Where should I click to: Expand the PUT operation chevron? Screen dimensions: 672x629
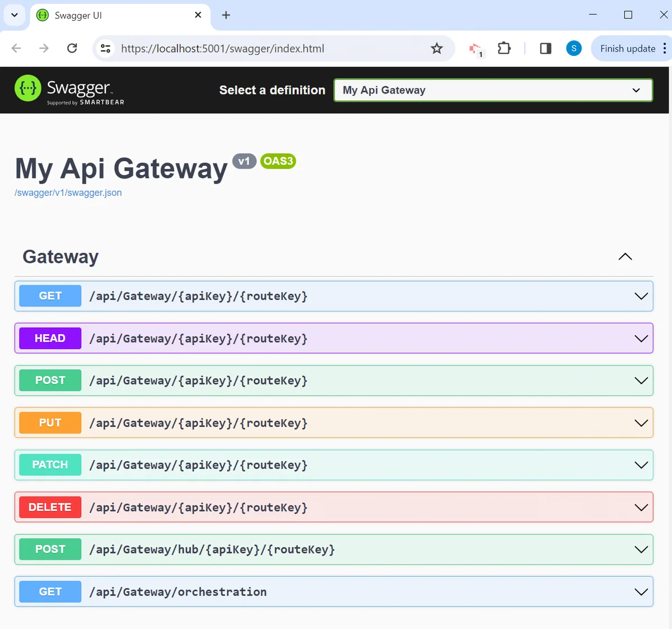(641, 423)
